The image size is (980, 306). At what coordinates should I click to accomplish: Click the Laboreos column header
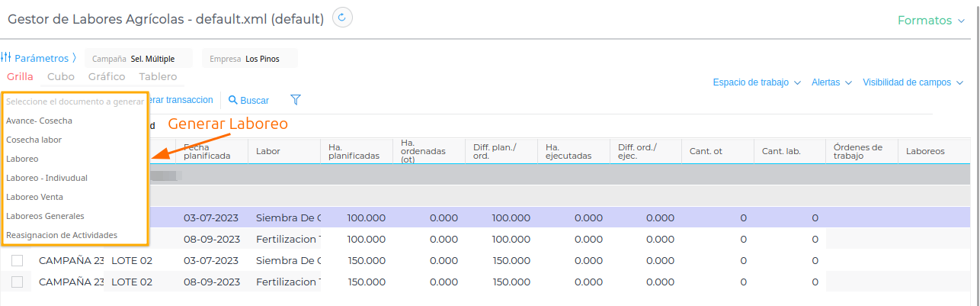point(934,151)
